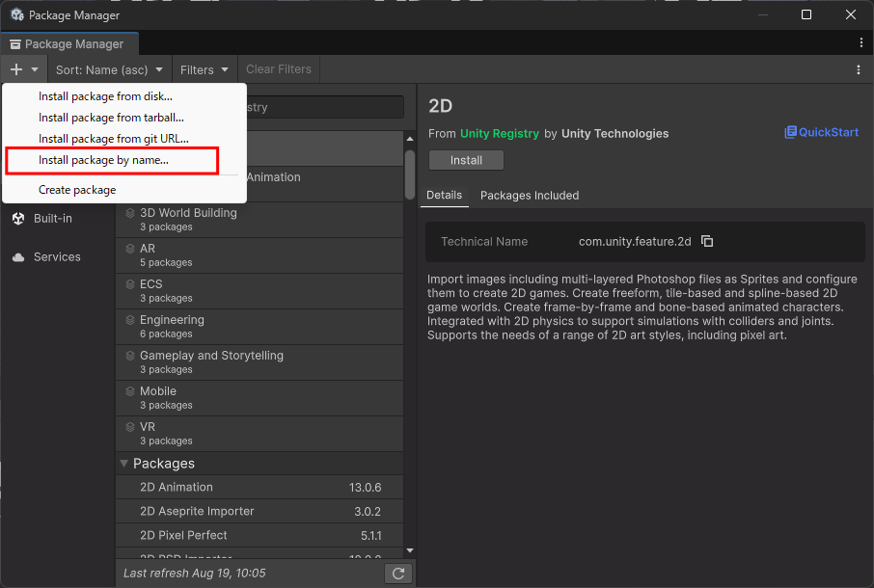Open the Sort: Name (asc) dropdown

[110, 69]
